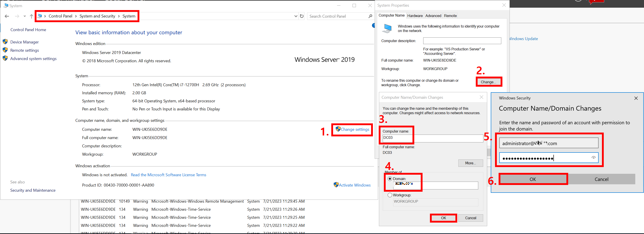Click the Activate Windows link
644x234 pixels.
355,185
